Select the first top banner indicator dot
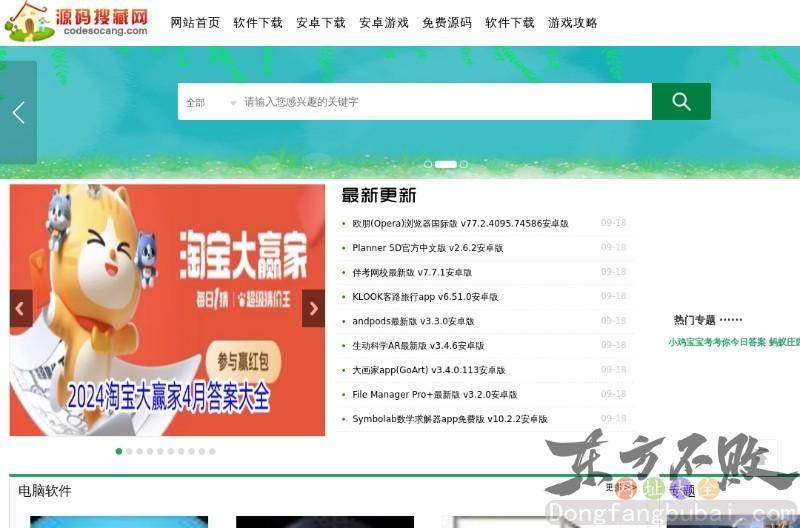The image size is (800, 528). [x=428, y=164]
